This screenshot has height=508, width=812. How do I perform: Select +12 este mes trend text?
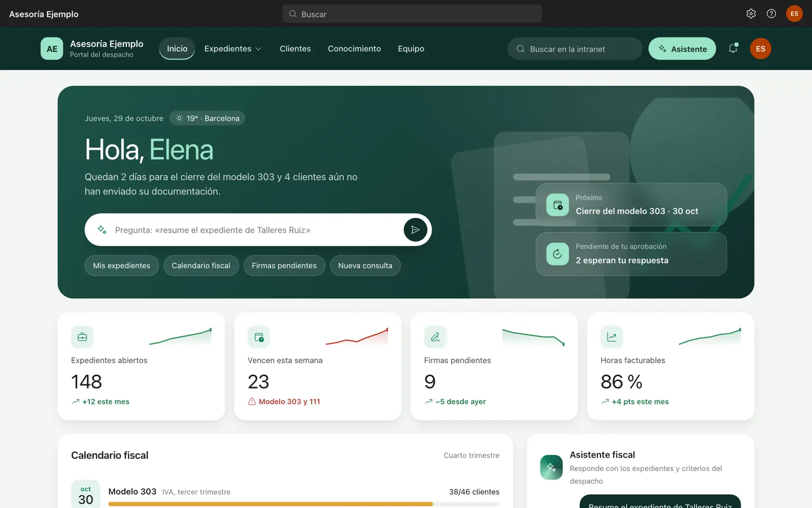(106, 401)
